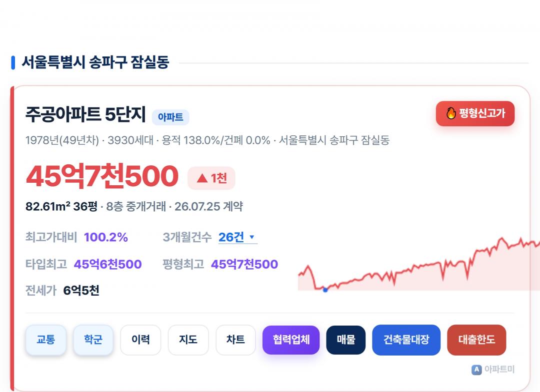The height and width of the screenshot is (392, 540).
Task: Click the 아파트미 logo icon
Action: 476,370
